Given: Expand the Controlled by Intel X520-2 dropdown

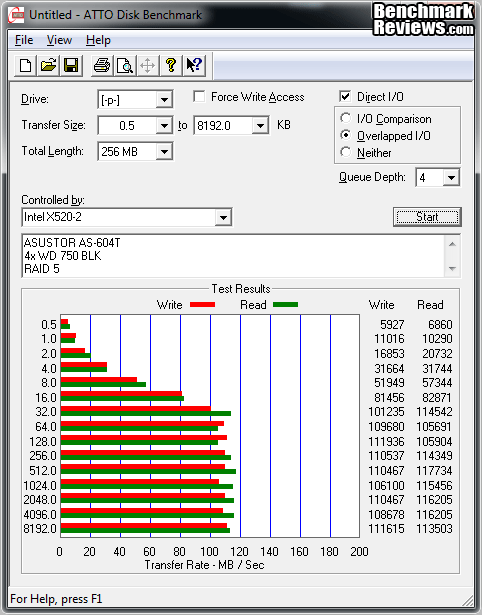Looking at the screenshot, I should (223, 217).
